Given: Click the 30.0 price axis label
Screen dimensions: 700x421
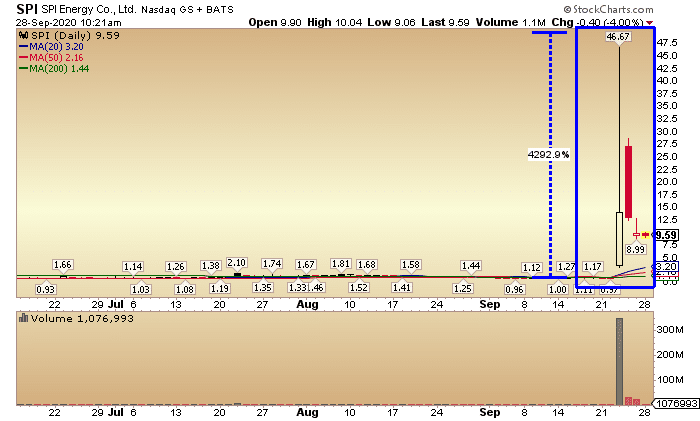Looking at the screenshot, I should [667, 131].
